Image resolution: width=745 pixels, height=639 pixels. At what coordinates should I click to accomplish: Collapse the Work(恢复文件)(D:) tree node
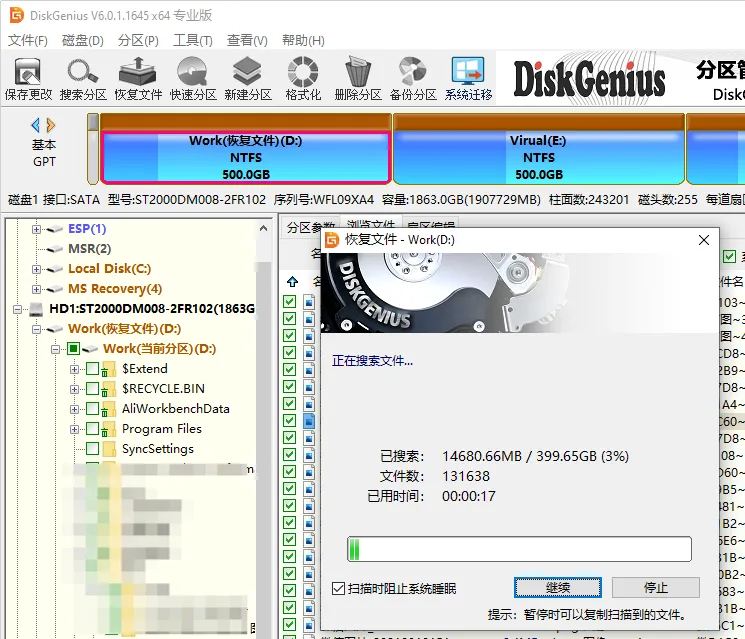[37, 329]
